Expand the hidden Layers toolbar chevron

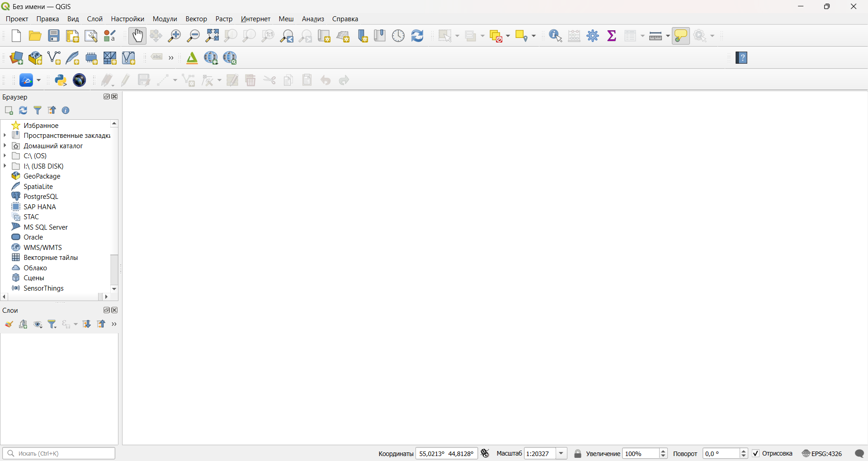pyautogui.click(x=114, y=325)
